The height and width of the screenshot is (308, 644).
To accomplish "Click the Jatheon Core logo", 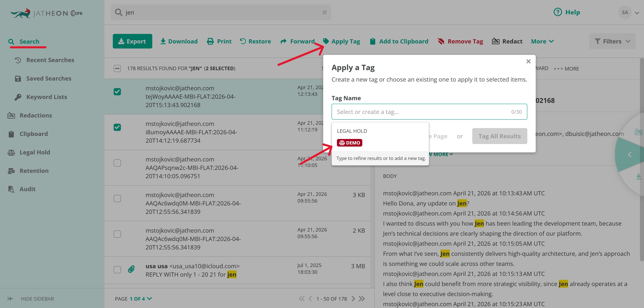I will coord(47,13).
